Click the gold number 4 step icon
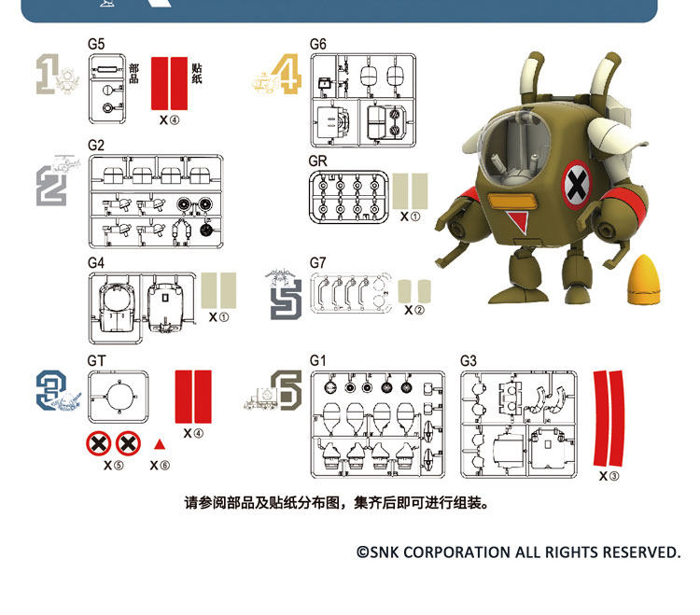 pos(287,74)
